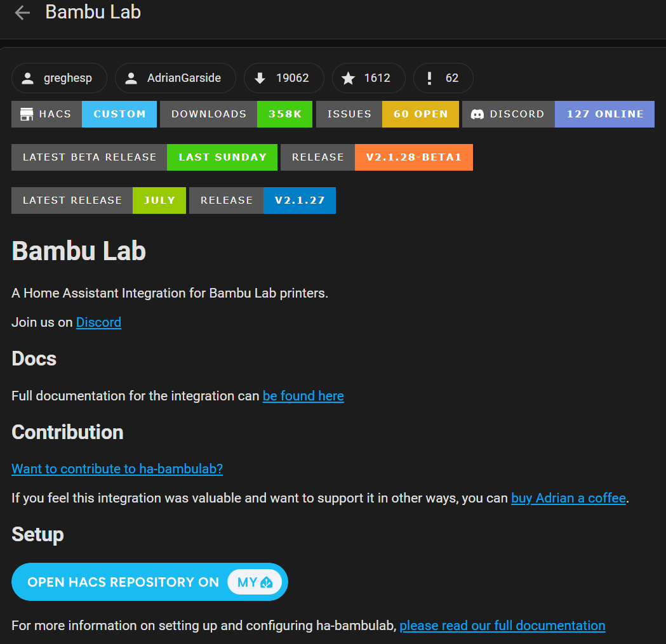Click Open HACS Repository On My button
The image size is (666, 644).
(x=150, y=582)
